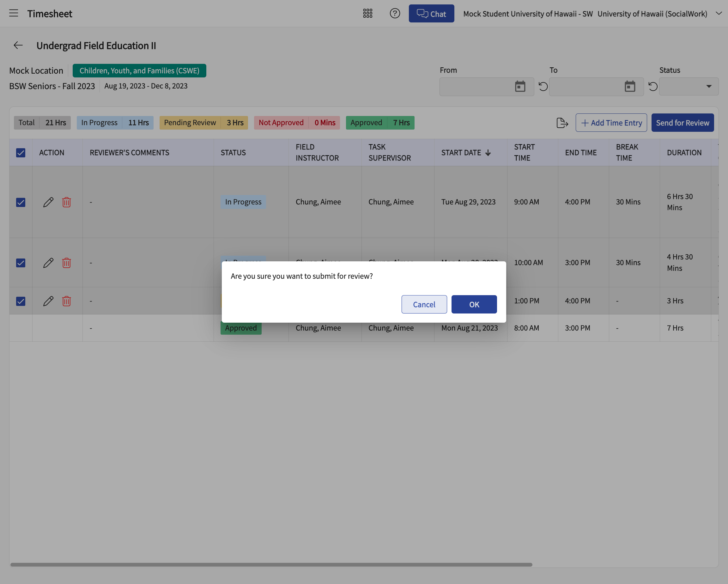
Task: Click the horizontal table scrollbar
Action: point(271,564)
